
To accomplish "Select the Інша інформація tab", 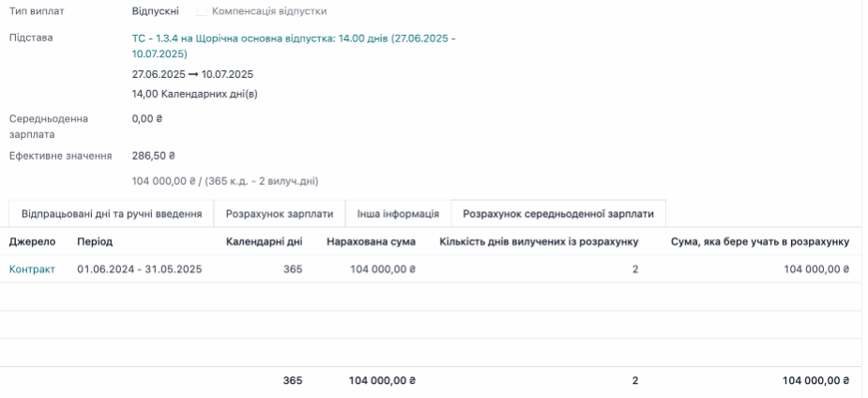I will point(398,214).
